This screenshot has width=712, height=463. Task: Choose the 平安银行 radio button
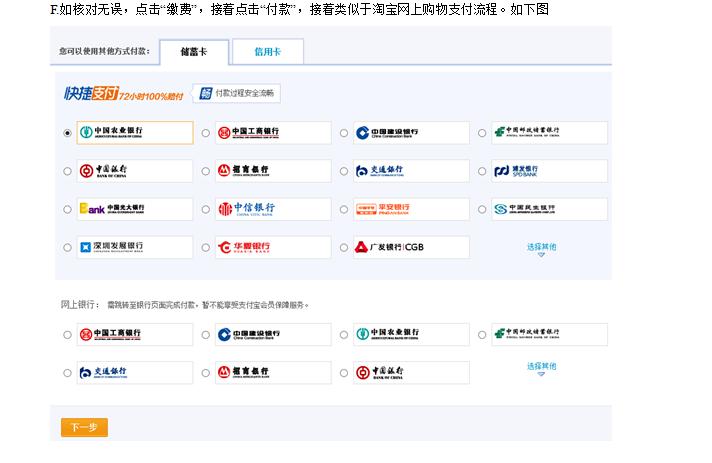pyautogui.click(x=344, y=209)
